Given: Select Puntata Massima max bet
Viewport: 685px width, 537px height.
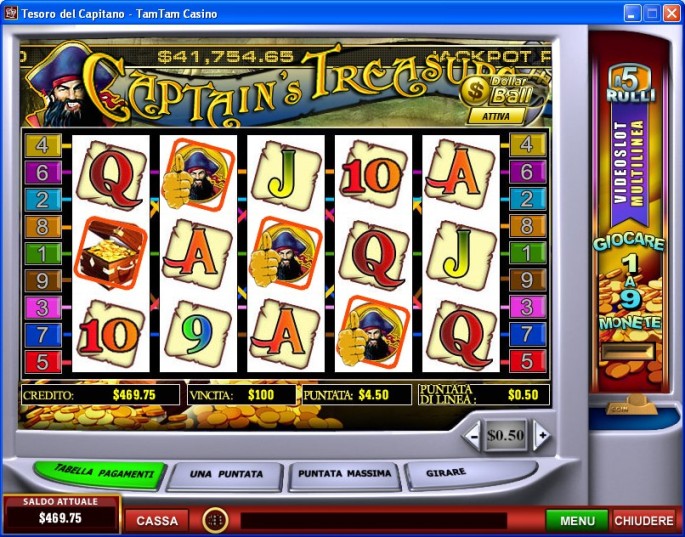Looking at the screenshot, I should [344, 474].
